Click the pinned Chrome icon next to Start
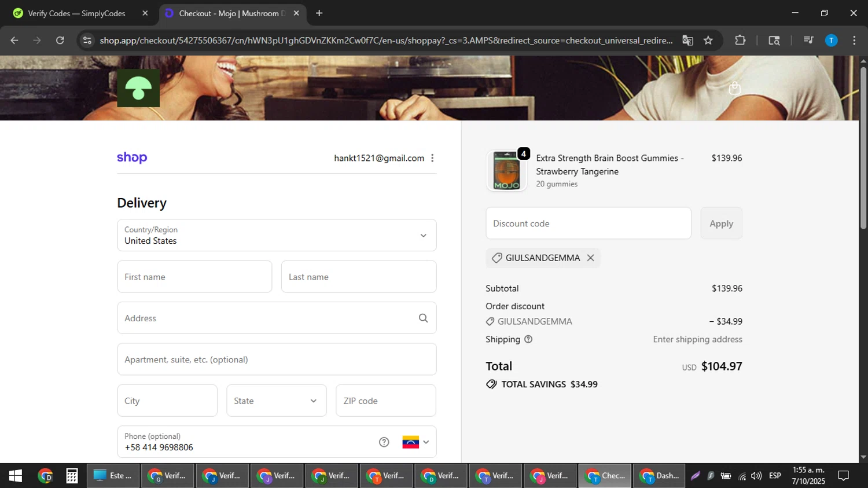The image size is (868, 488). (x=45, y=476)
